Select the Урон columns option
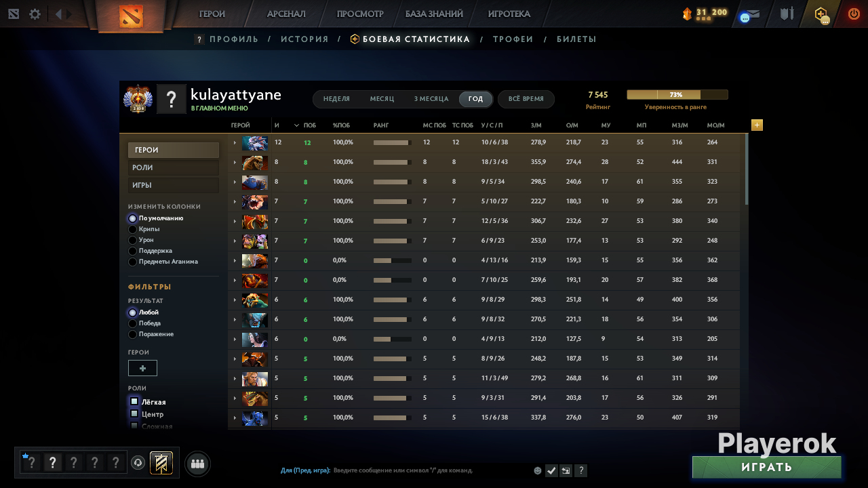Image resolution: width=868 pixels, height=488 pixels. click(x=141, y=240)
